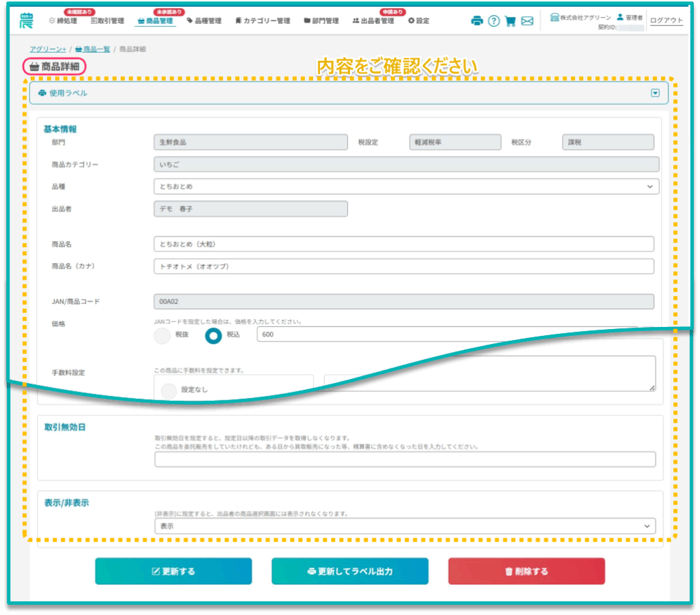Screen dimensions: 700x615
Task: Click the 取引無効日 date input field
Action: click(405, 460)
